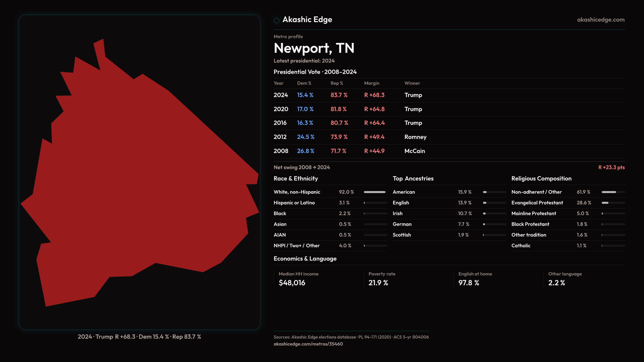The image size is (644, 362).
Task: Click the English at home 97.8 % figure
Action: click(468, 283)
